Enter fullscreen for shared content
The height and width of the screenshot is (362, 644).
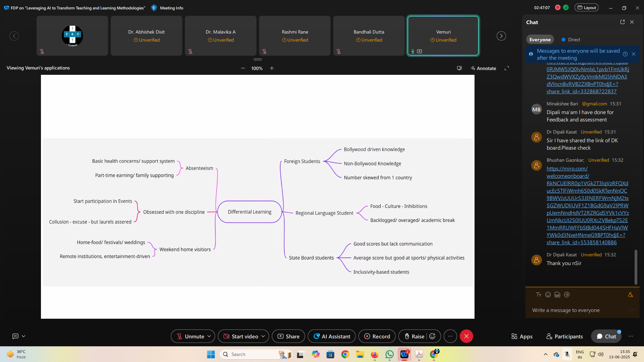point(507,68)
